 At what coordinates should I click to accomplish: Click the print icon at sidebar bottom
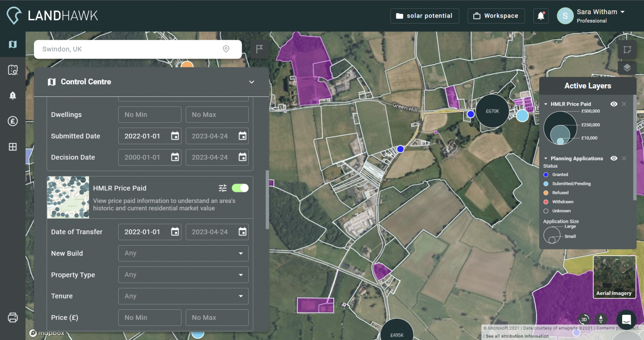point(13,317)
